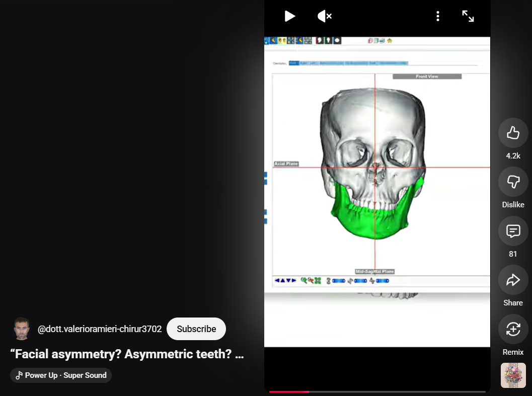
Task: Open @dott.valerioramieri-chirur3702 channel link
Action: pos(100,329)
